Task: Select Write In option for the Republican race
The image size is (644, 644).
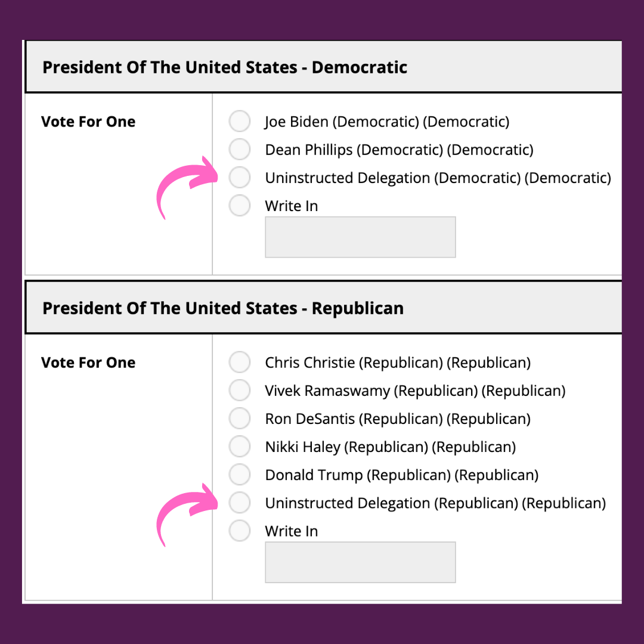Action: (x=239, y=530)
